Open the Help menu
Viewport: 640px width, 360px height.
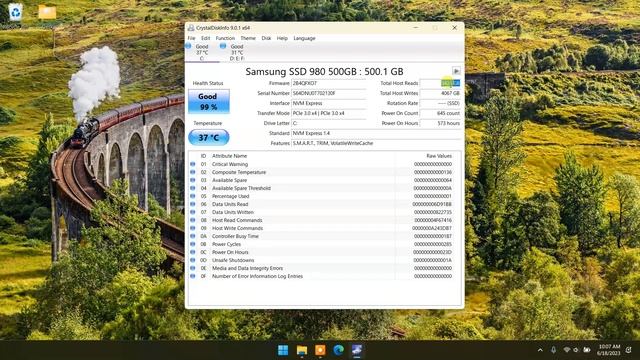282,38
